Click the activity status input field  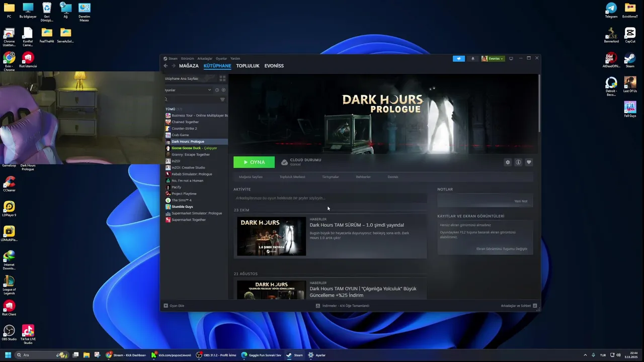click(330, 198)
